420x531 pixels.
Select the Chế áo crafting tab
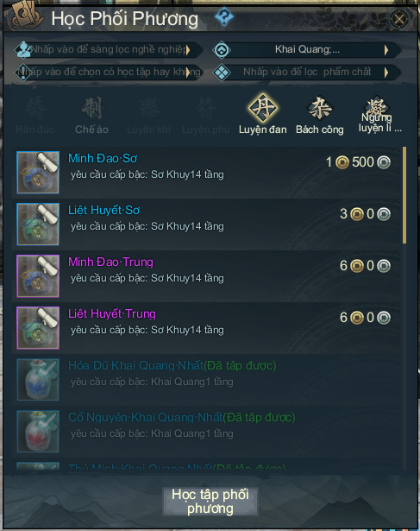pos(91,115)
